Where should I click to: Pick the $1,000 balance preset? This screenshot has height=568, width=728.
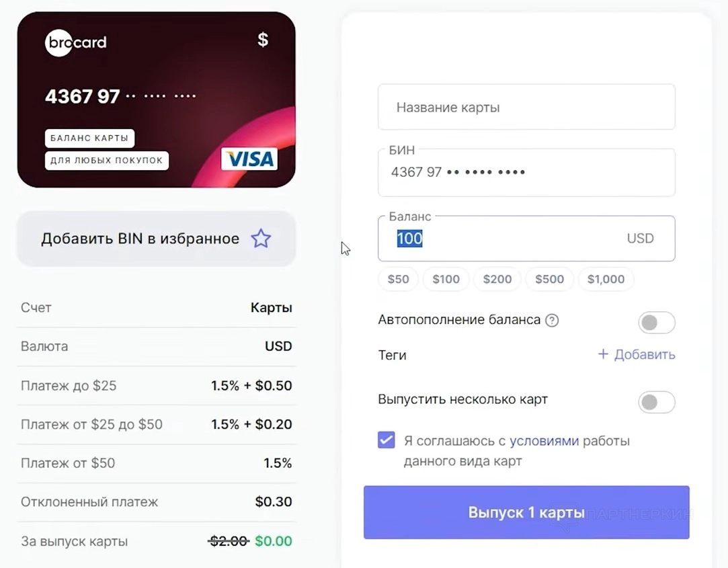606,279
